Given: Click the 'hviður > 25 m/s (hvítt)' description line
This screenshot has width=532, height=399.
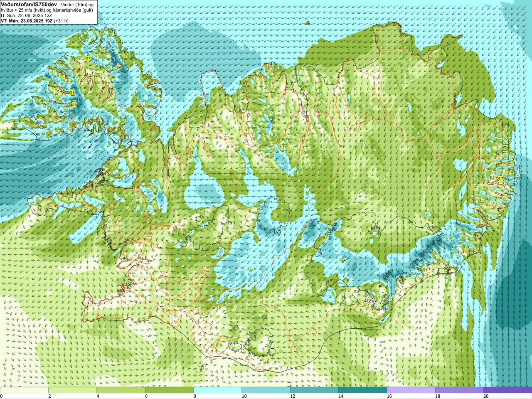Looking at the screenshot, I should [47, 10].
